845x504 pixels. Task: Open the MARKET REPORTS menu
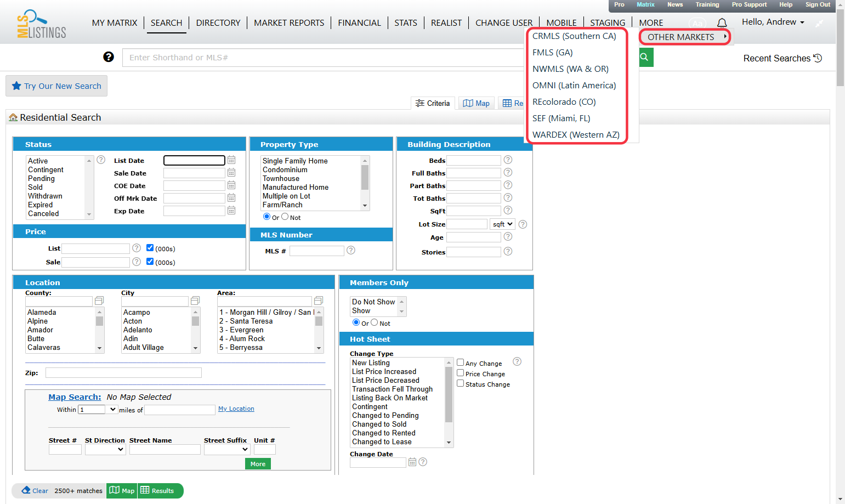289,23
